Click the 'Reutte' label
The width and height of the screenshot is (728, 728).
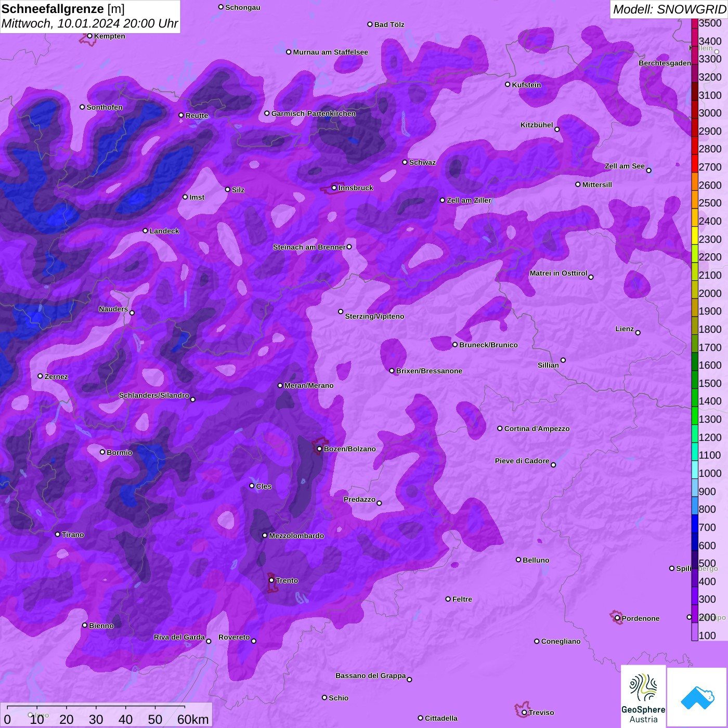[x=197, y=115]
